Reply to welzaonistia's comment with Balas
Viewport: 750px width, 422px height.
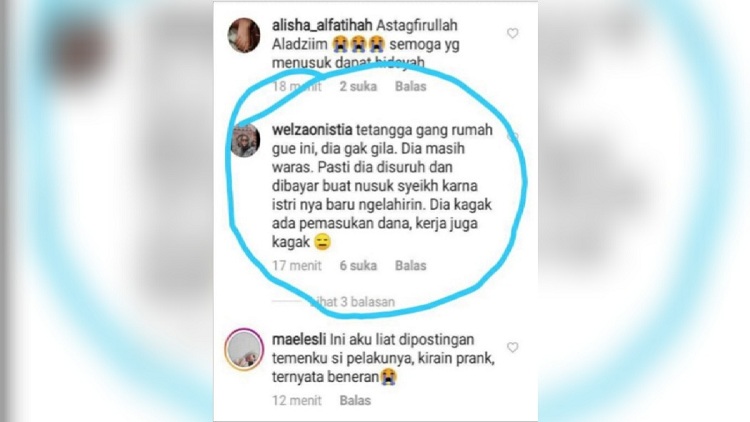[410, 265]
